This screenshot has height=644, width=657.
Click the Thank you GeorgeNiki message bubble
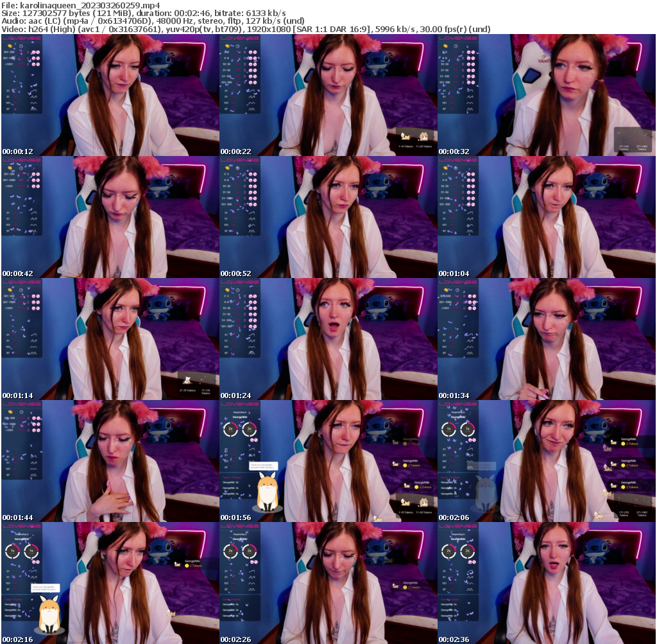262,466
